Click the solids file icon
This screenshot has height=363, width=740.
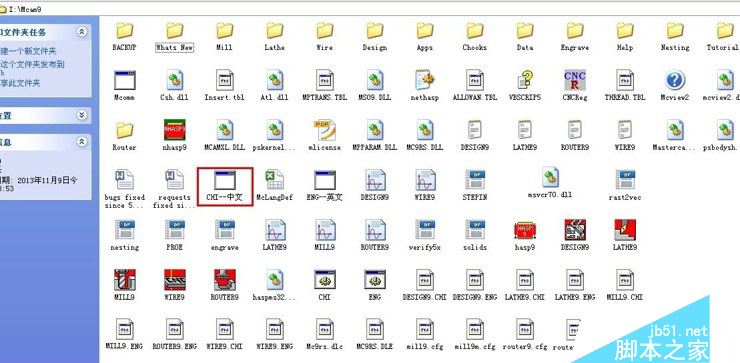tap(475, 230)
